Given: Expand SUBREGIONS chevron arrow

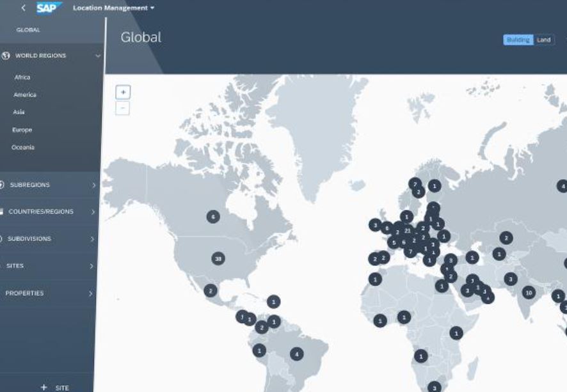Looking at the screenshot, I should point(94,185).
